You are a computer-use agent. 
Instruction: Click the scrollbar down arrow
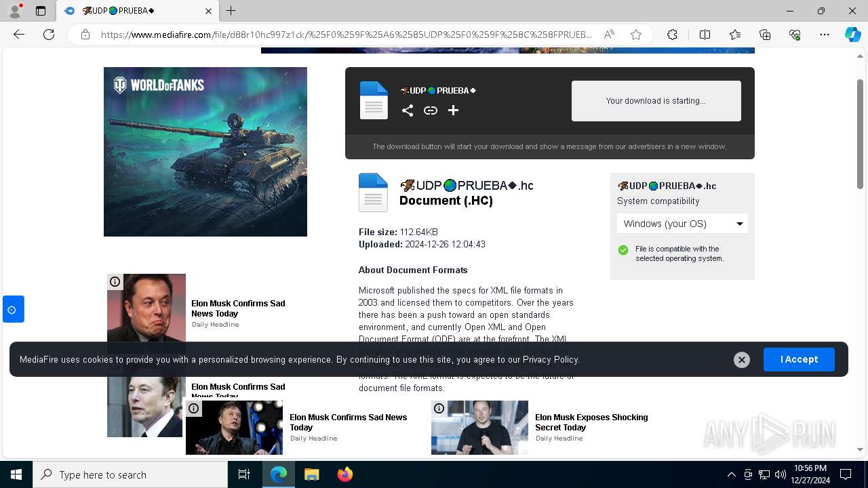[x=861, y=449]
